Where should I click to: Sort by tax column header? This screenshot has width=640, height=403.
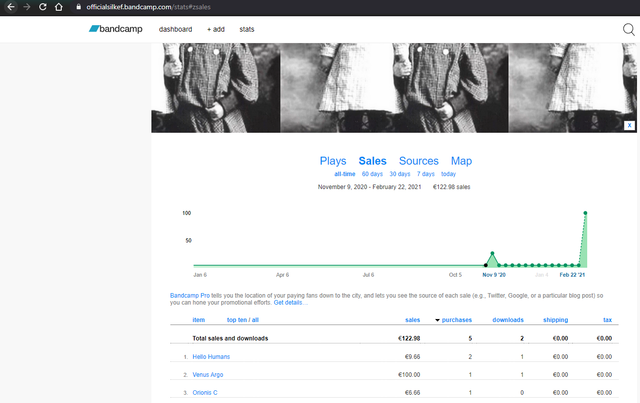[x=607, y=320]
